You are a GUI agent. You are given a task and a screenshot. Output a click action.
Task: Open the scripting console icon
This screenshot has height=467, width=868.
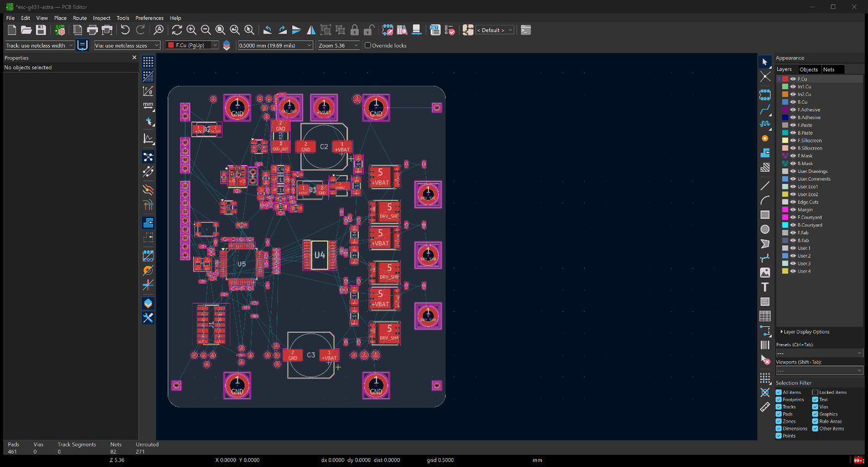tap(526, 30)
